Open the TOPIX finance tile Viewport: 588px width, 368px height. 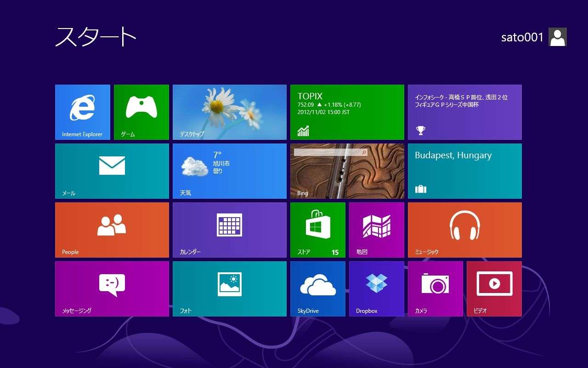click(347, 112)
